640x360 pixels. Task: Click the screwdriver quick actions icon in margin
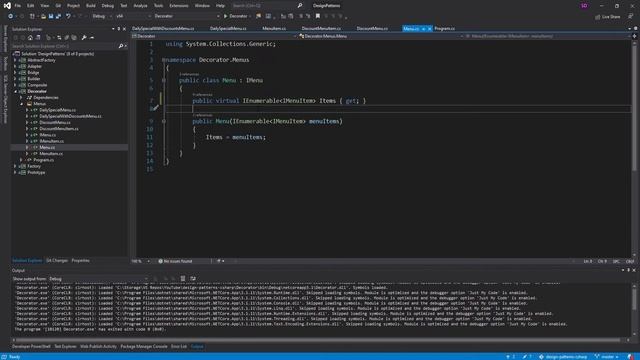pos(155,108)
